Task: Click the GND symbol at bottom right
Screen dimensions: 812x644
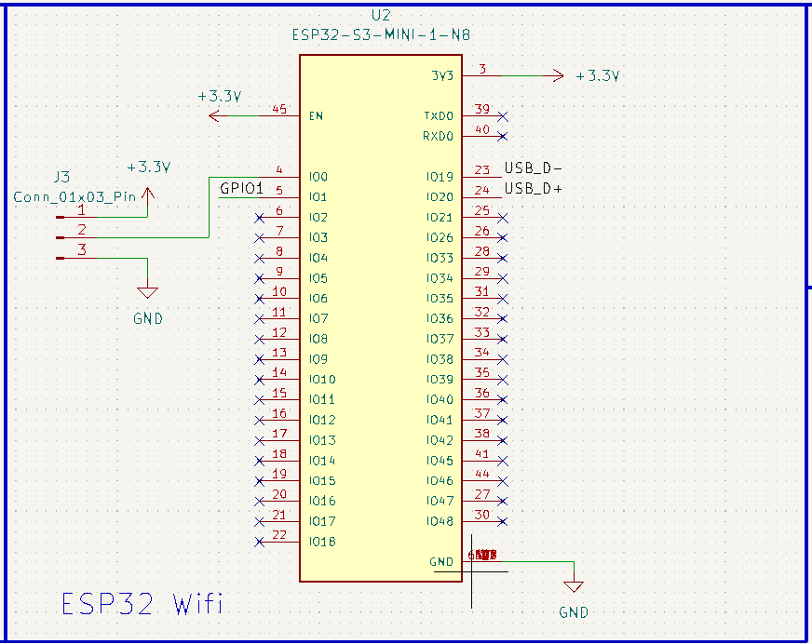Action: (x=574, y=588)
